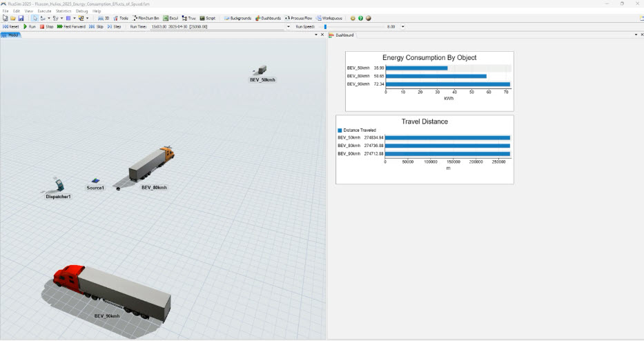644x341 pixels.
Task: Open the FlexSim Bin toolbar item
Action: pyautogui.click(x=146, y=18)
